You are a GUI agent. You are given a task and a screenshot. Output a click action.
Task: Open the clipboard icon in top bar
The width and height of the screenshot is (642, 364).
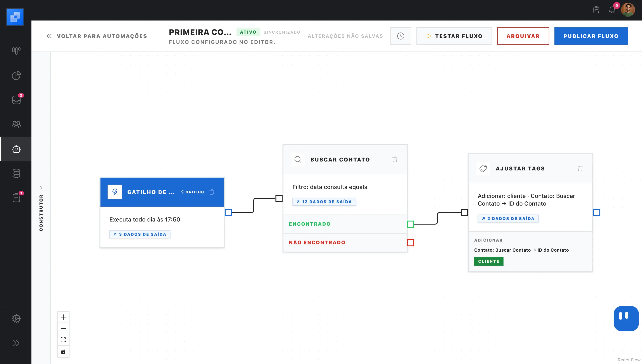click(x=597, y=10)
